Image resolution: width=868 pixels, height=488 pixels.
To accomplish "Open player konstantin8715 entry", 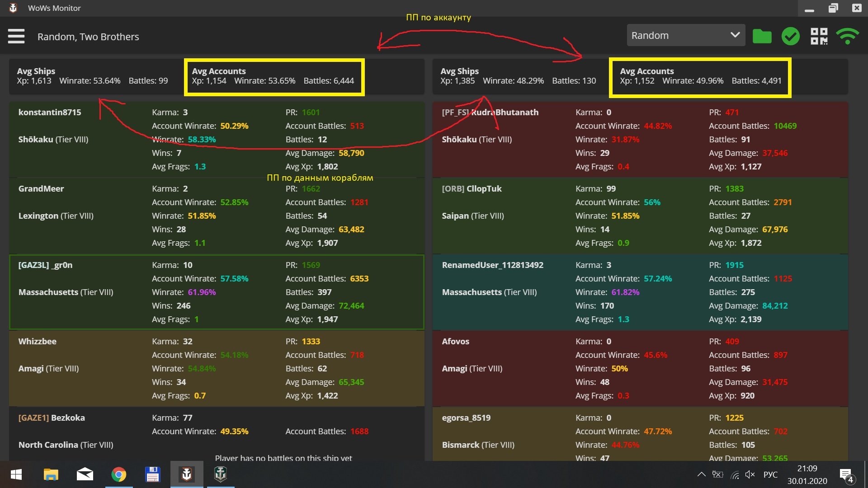I will 50,112.
